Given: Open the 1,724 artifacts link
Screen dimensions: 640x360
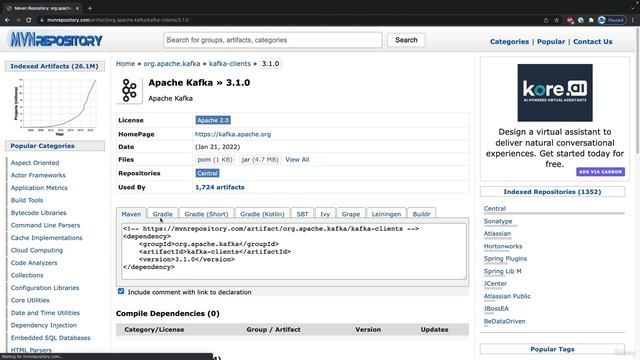Looking at the screenshot, I should (220, 187).
